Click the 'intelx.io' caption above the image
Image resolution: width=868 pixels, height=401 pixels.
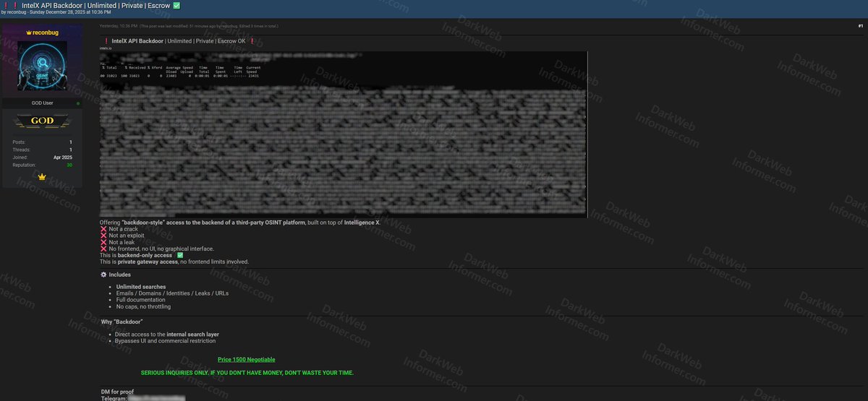tap(106, 48)
